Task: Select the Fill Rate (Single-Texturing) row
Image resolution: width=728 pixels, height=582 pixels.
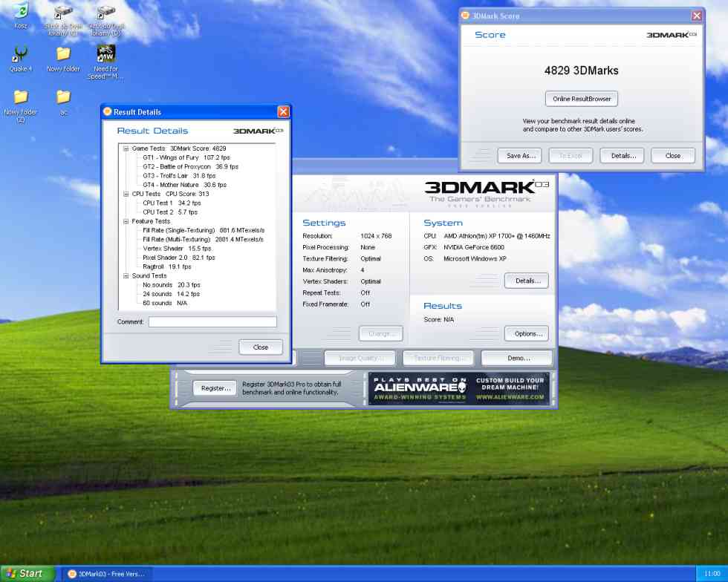Action: pos(204,230)
